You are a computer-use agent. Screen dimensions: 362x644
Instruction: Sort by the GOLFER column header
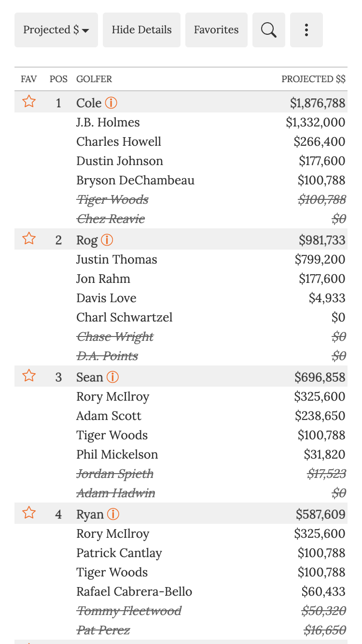coord(94,79)
